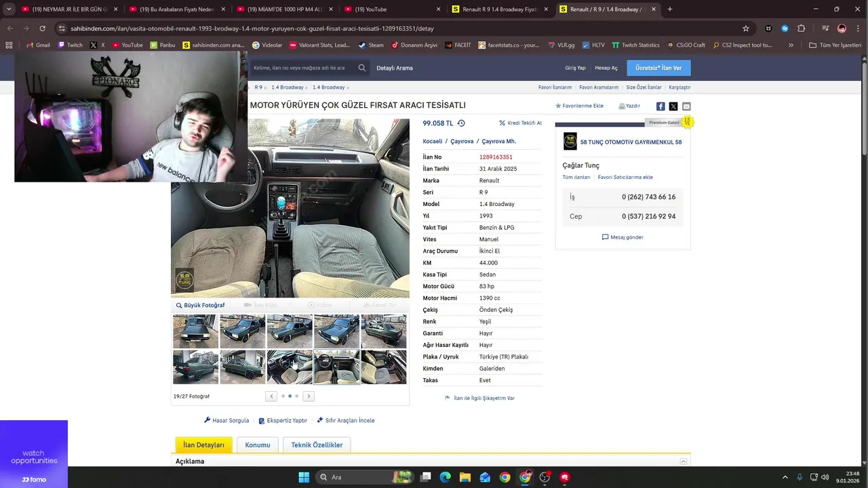Switch to '(19) YouTube' tab

(x=393, y=9)
